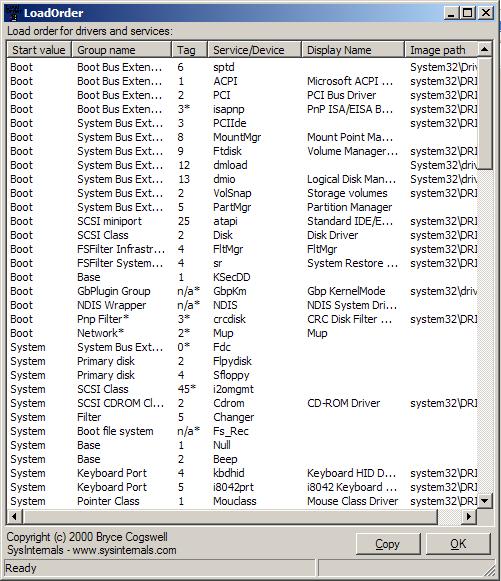Select the Cdrom CD-ROM Driver row
Viewport: 501px width, 581px height.
pyautogui.click(x=242, y=403)
